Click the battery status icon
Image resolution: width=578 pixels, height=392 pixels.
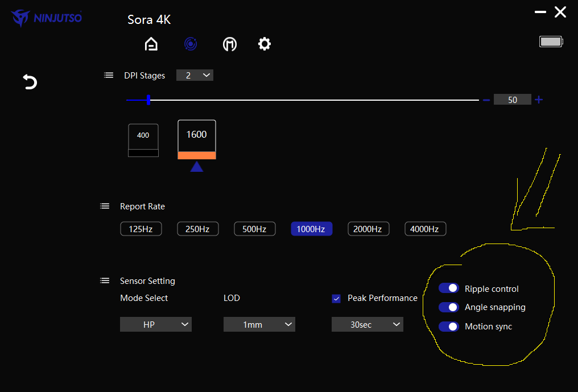click(551, 42)
